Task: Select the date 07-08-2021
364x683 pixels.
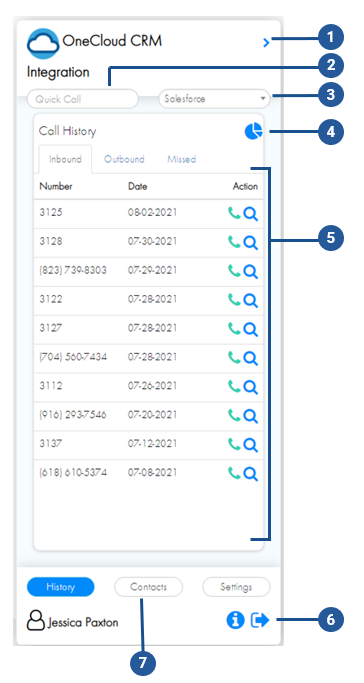Action: (152, 472)
